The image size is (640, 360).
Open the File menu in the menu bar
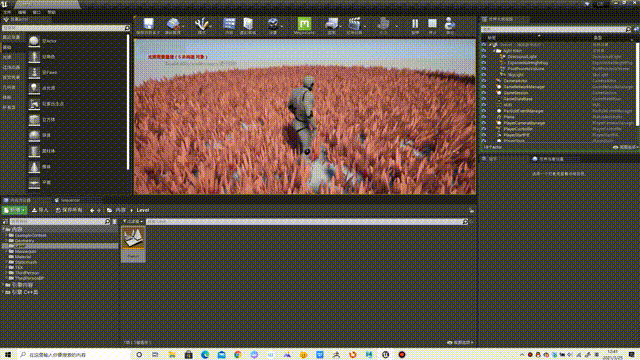click(7, 12)
